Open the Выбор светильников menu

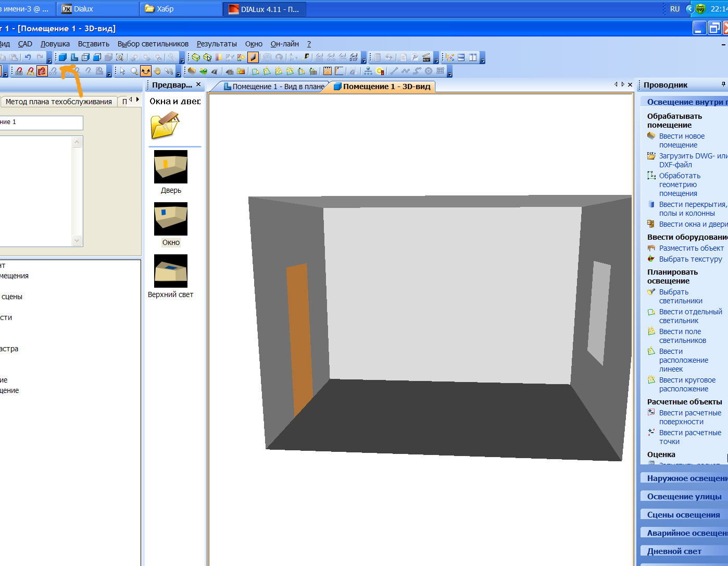(x=153, y=44)
